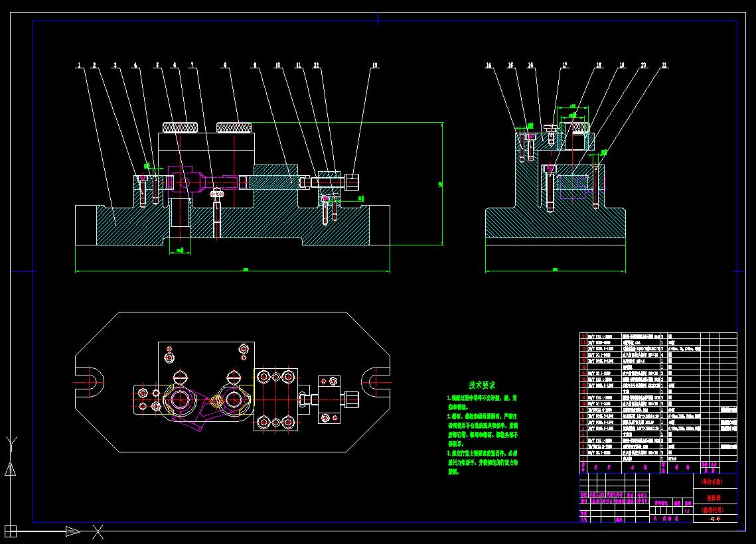The width and height of the screenshot is (756, 544).
Task: Select balloon number 10
Action: tap(277, 65)
